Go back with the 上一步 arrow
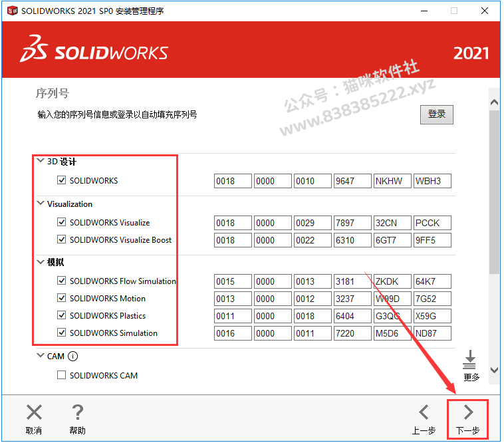The height and width of the screenshot is (443, 504). tap(424, 413)
